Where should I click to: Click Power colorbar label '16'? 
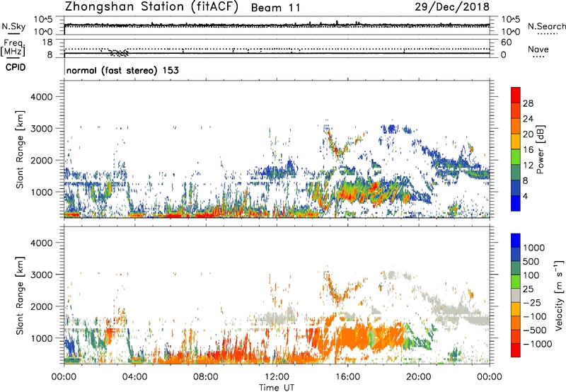pos(528,150)
